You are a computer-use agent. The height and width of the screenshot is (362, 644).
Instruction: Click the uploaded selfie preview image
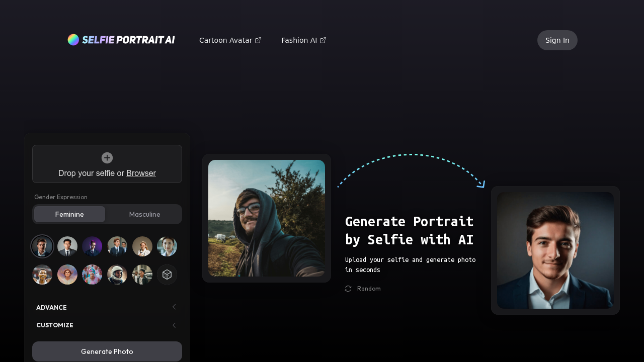coord(267,218)
